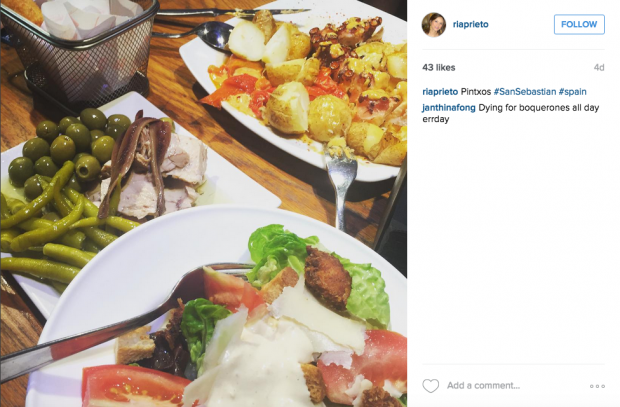Focus the Add a comment field
The image size is (620, 407).
tap(483, 386)
